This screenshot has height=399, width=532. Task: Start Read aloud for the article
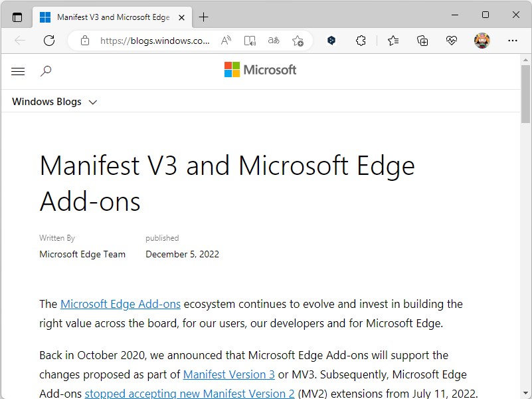click(x=250, y=41)
